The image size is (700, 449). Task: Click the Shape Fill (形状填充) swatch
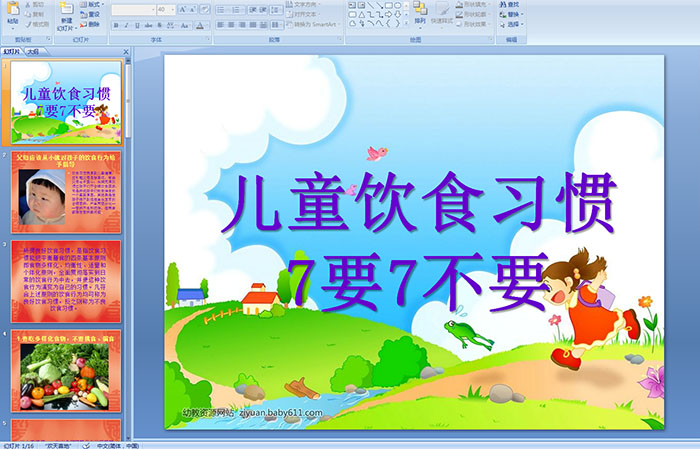pos(460,4)
